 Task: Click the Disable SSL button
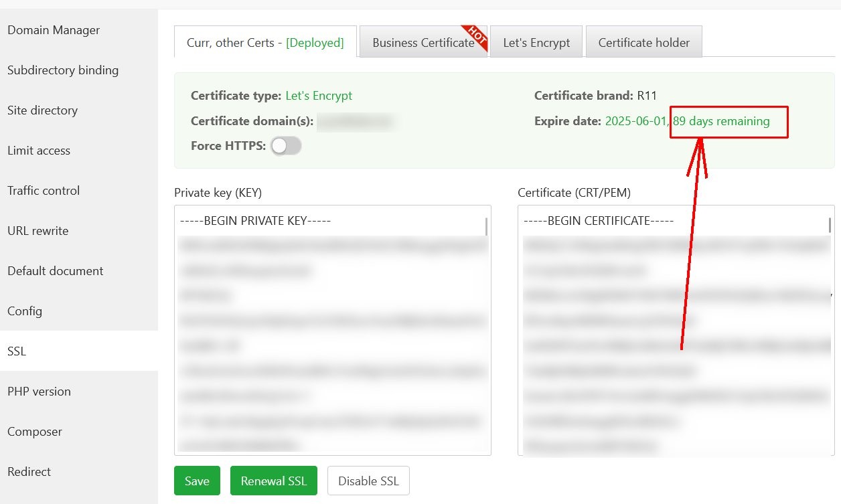tap(368, 481)
